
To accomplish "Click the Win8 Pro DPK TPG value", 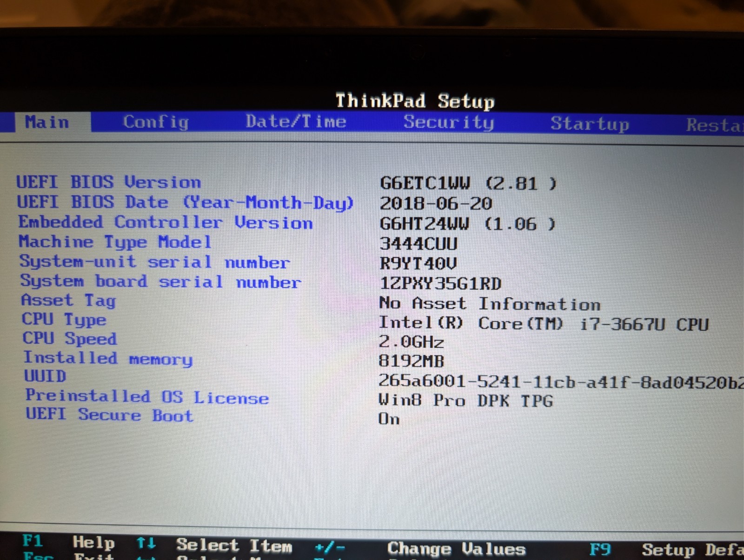I will [466, 400].
